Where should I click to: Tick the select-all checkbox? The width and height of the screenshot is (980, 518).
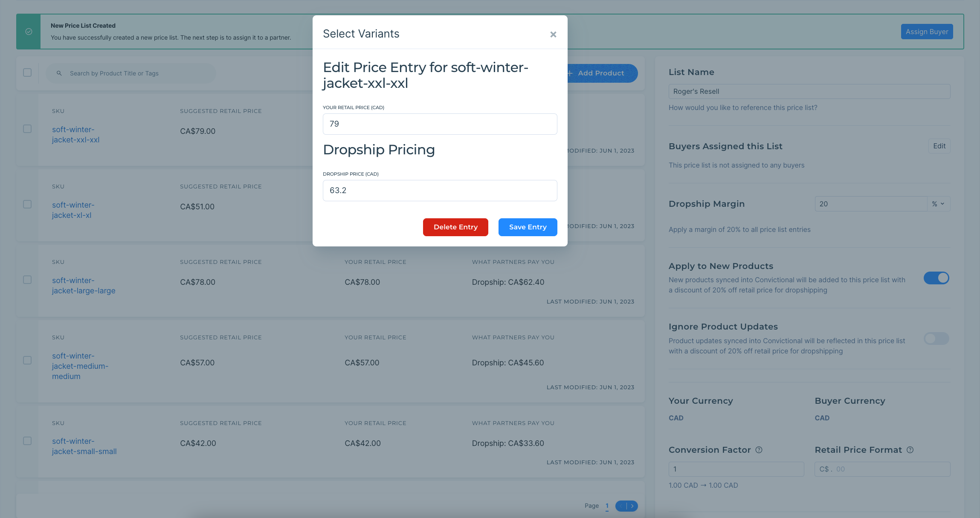coord(27,72)
